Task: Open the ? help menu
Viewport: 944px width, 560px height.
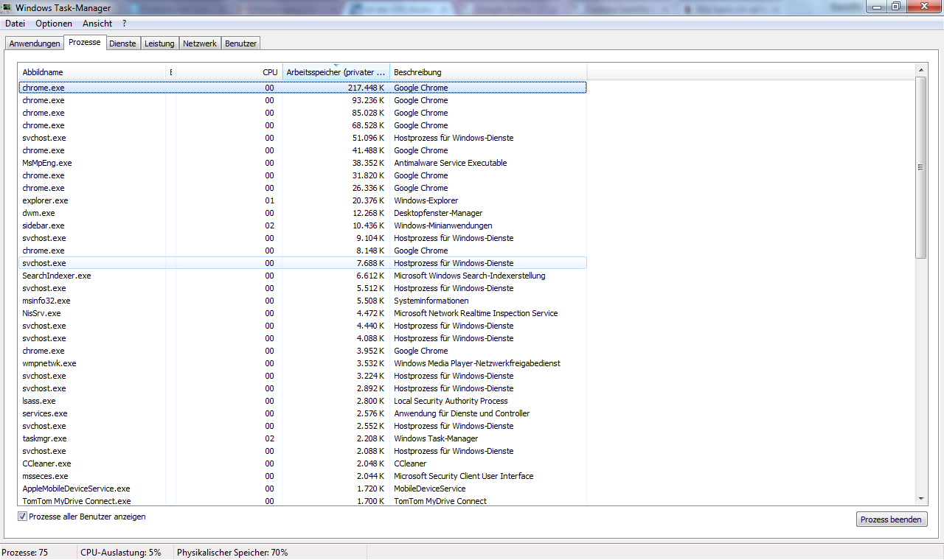Action: click(x=125, y=24)
